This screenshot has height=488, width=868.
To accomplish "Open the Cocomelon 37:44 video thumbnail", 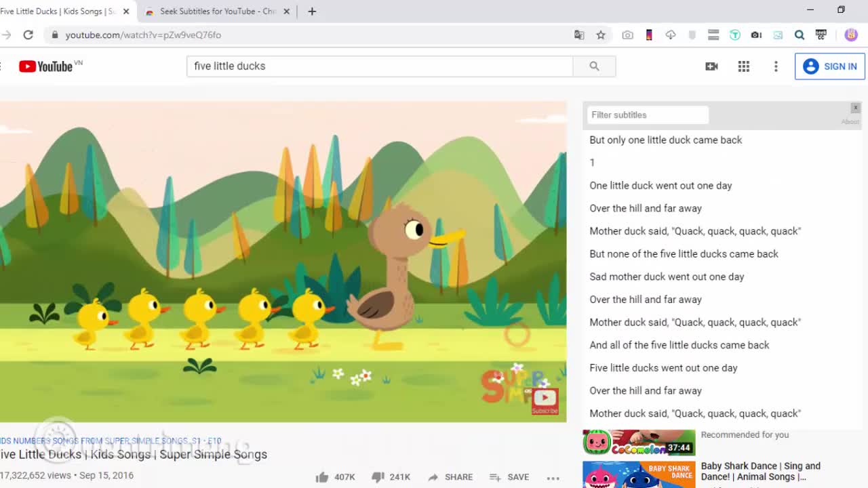I will tap(639, 442).
